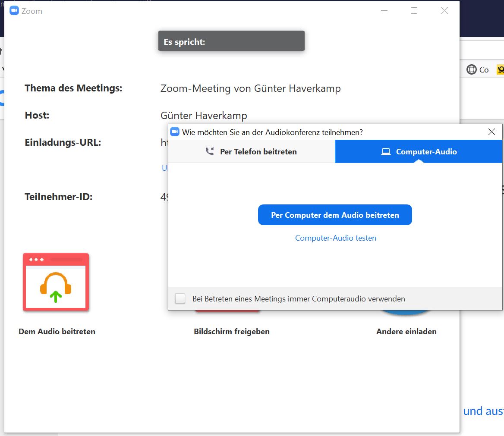Maximize the Zoom window
Image resolution: width=504 pixels, height=436 pixels.
coord(414,11)
